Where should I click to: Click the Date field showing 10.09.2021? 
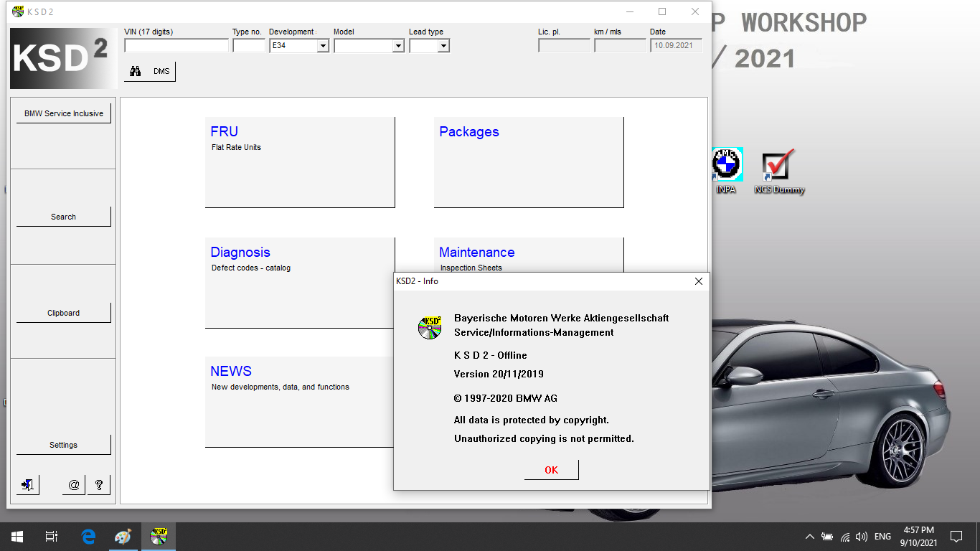tap(676, 46)
